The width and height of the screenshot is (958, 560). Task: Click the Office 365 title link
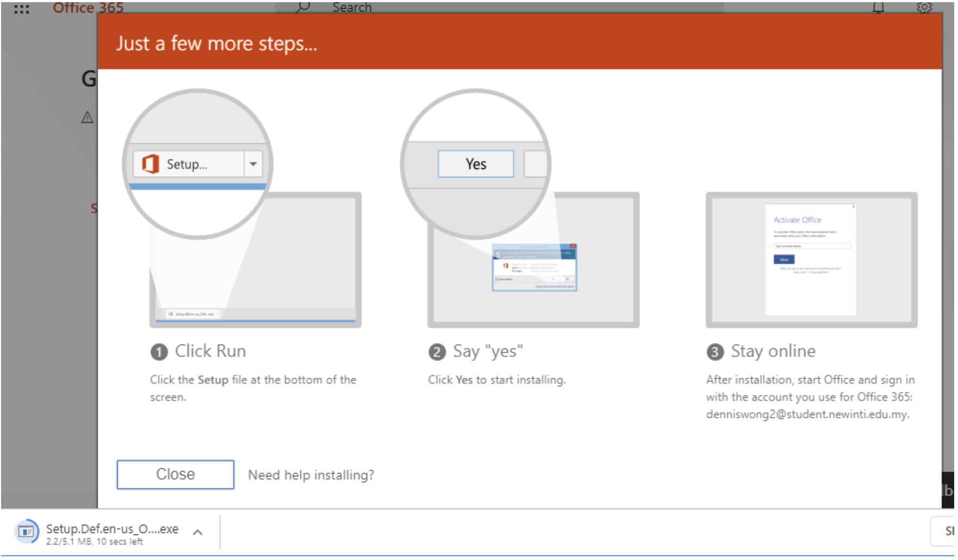pos(88,8)
